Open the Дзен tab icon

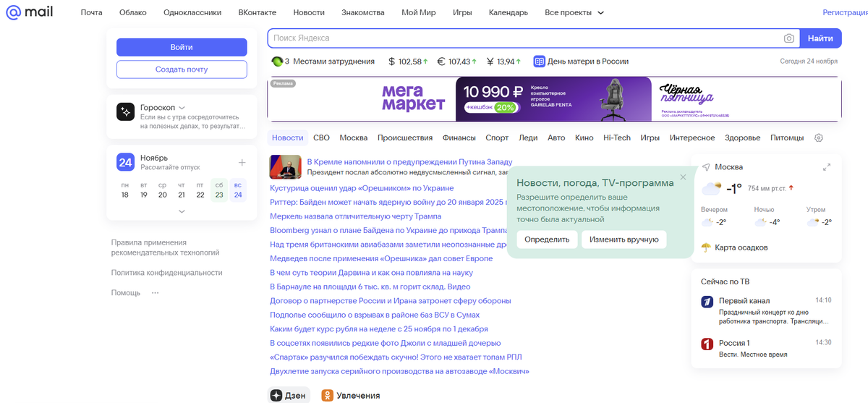(x=276, y=396)
